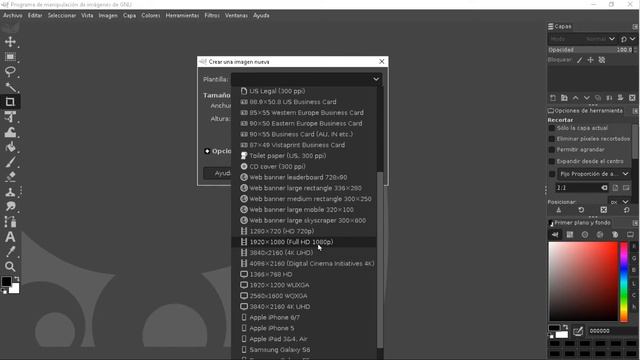Image resolution: width=640 pixels, height=360 pixels.
Task: Enable Expandir desde el centro
Action: coord(552,161)
